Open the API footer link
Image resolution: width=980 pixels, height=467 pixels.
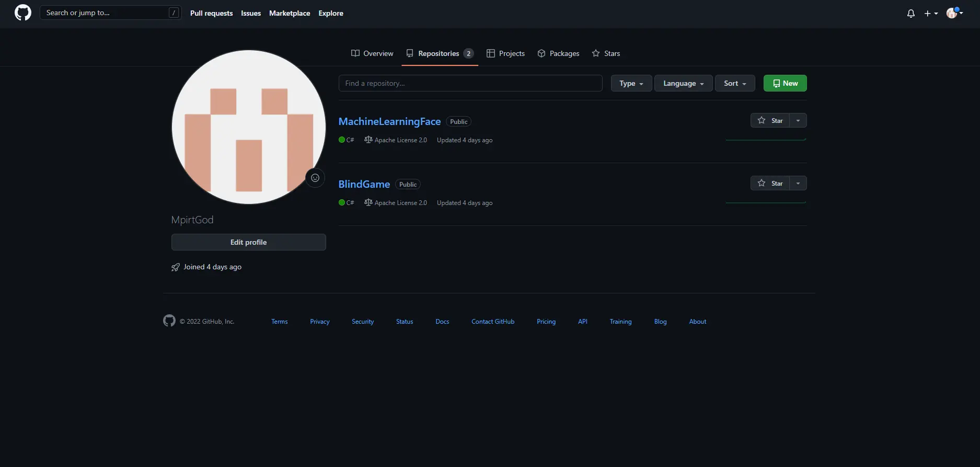click(583, 322)
